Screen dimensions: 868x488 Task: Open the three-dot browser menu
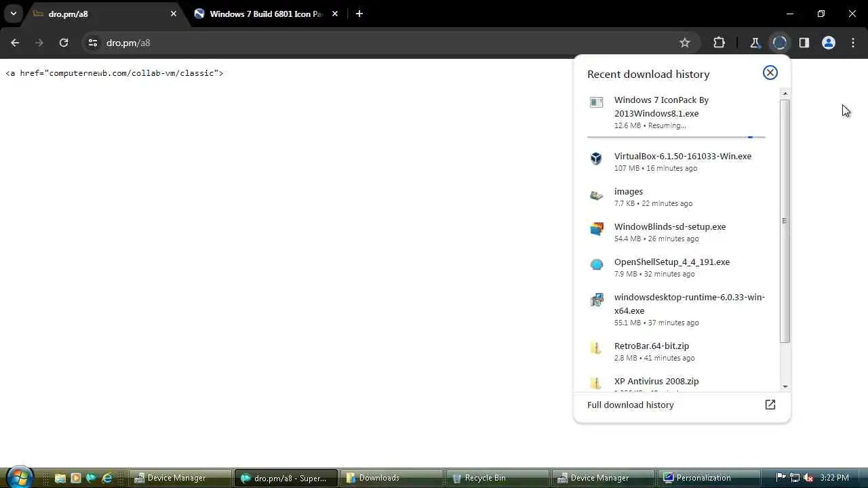pyautogui.click(x=853, y=43)
